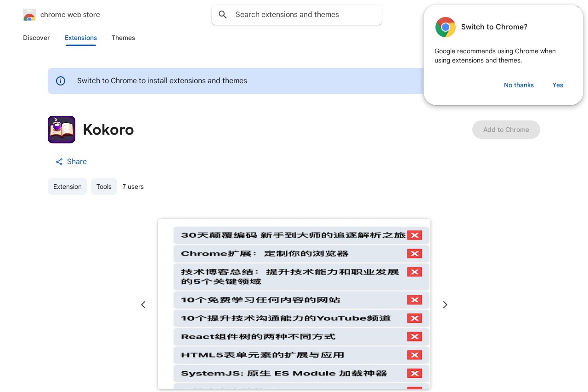Click the 10个提升技术沟通能力的YouTube频道 row text

[286, 318]
